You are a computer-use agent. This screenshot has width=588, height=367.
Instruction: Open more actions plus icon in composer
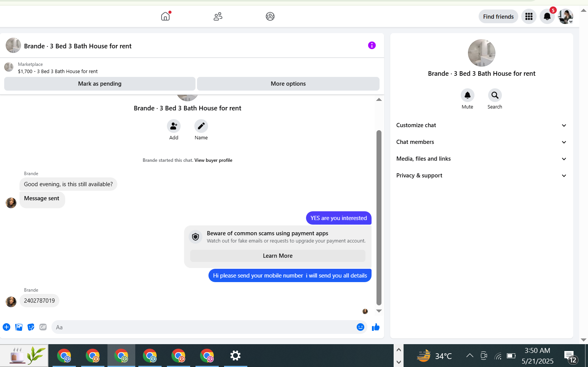pos(6,327)
